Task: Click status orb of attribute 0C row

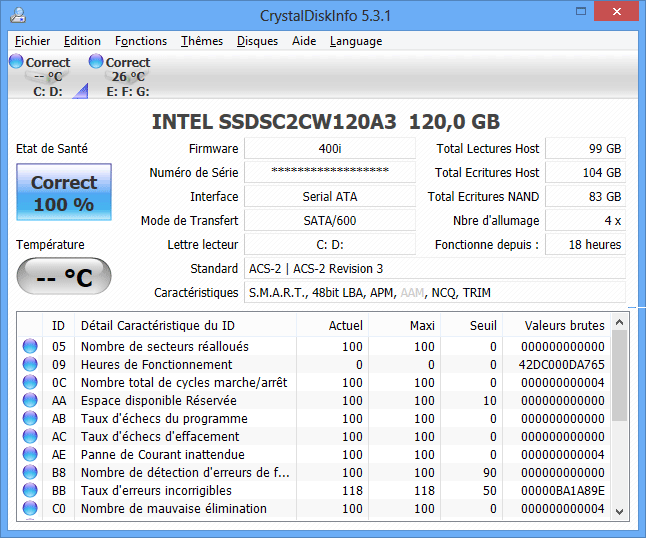Action: point(30,382)
